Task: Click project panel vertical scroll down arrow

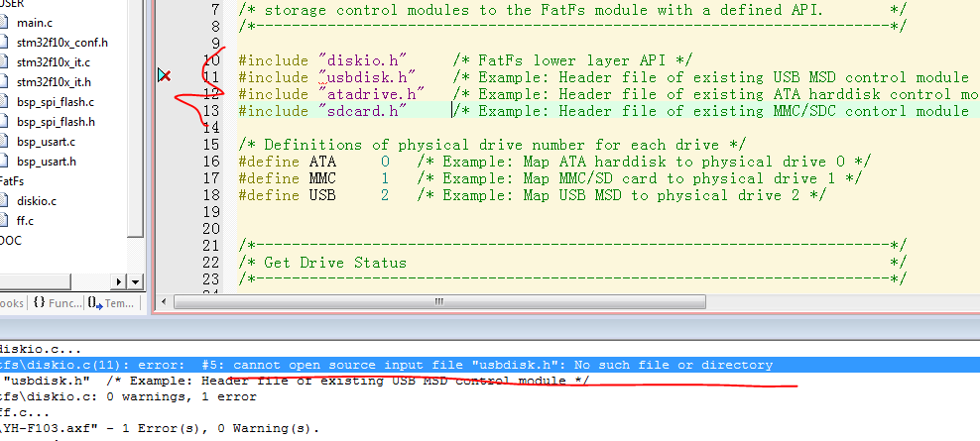Action: coord(136,282)
